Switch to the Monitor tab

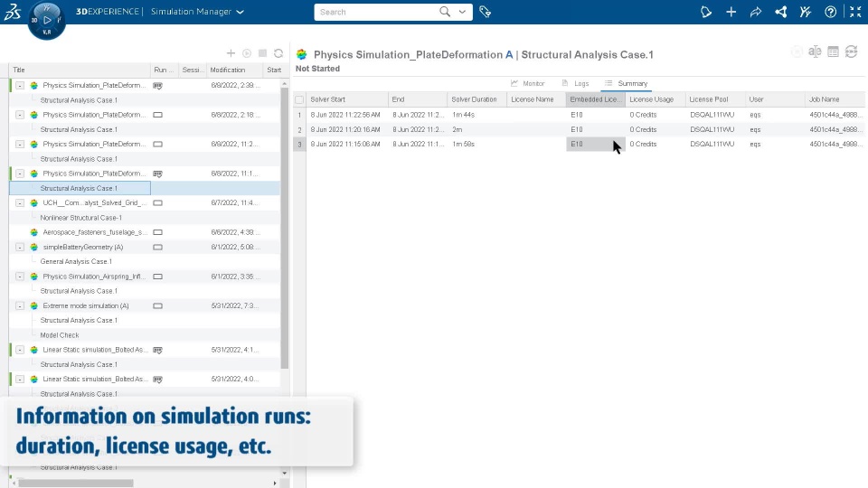(x=527, y=83)
